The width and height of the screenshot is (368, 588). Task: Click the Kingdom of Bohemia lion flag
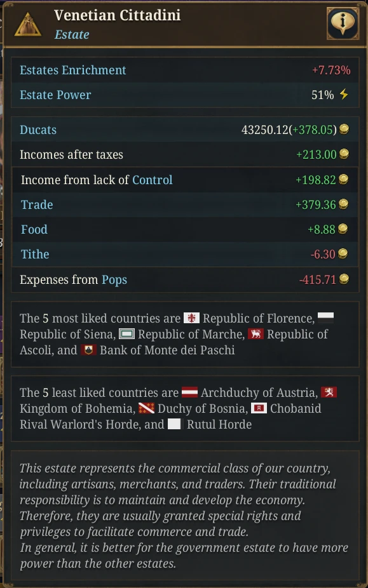[x=329, y=392]
